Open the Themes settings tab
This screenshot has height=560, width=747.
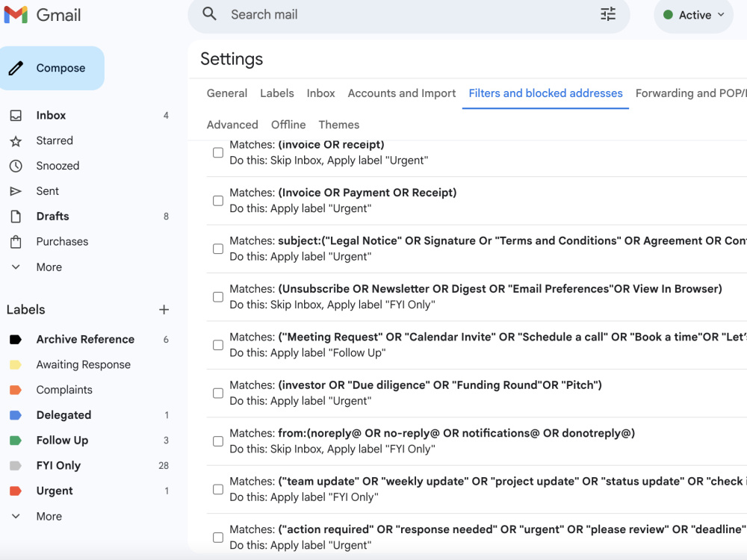[338, 125]
